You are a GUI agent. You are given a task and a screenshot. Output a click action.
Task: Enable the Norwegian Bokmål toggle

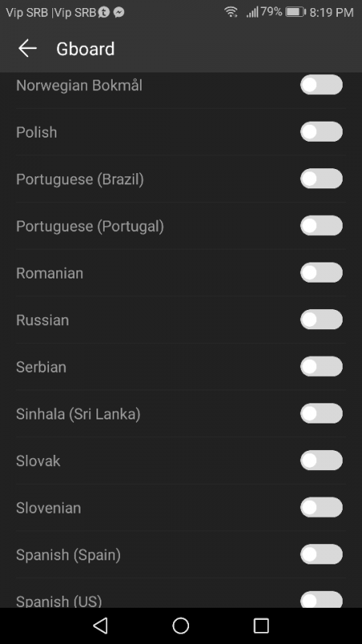click(x=321, y=85)
